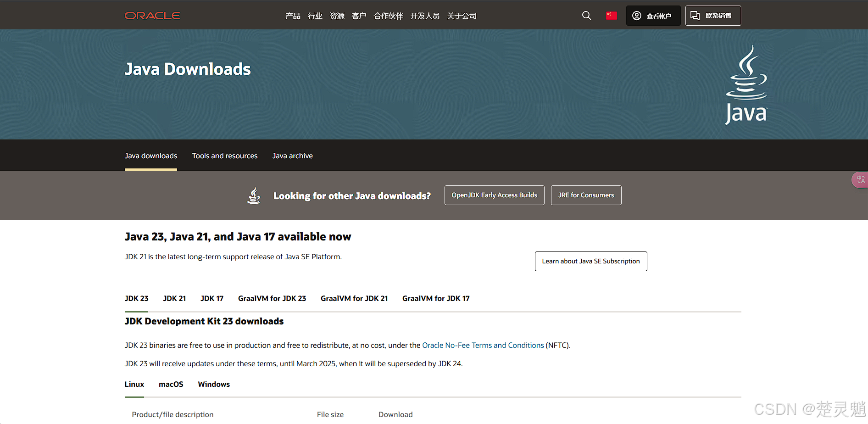Open the 资源 menu
The height and width of the screenshot is (424, 868).
coord(337,16)
